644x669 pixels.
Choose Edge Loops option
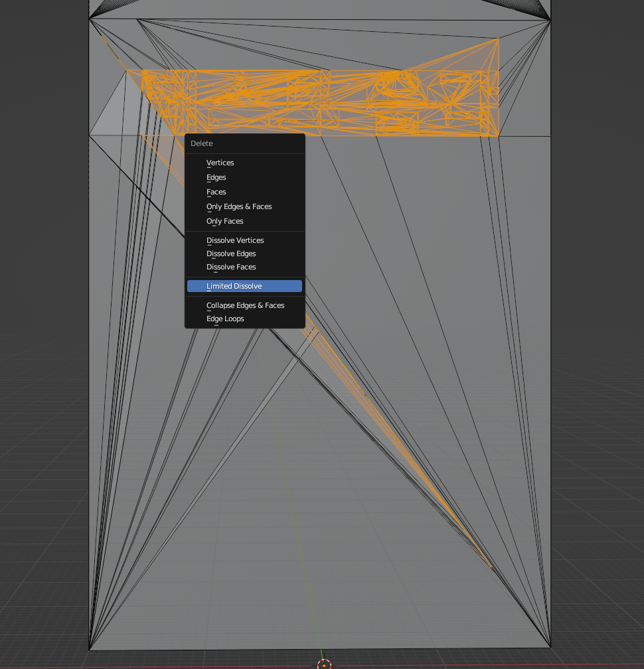[244, 319]
